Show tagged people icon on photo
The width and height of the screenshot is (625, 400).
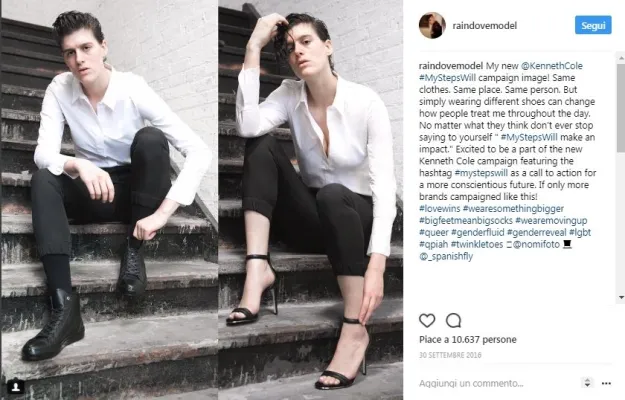[x=16, y=386]
